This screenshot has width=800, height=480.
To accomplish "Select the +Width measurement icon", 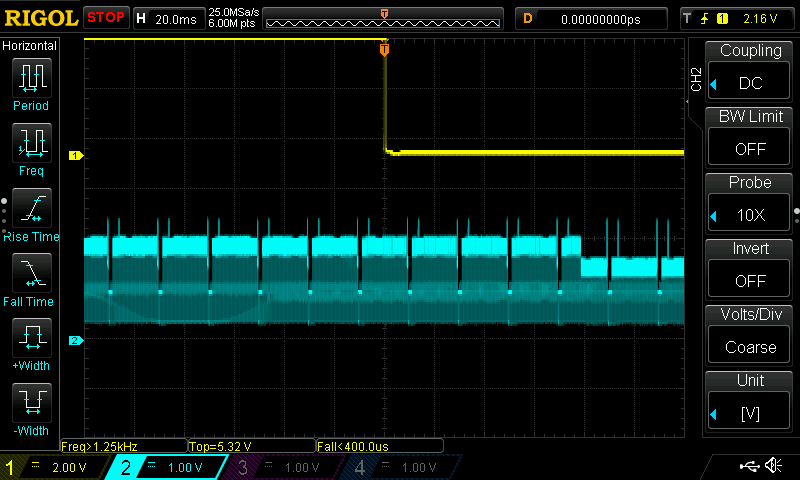I will point(31,338).
